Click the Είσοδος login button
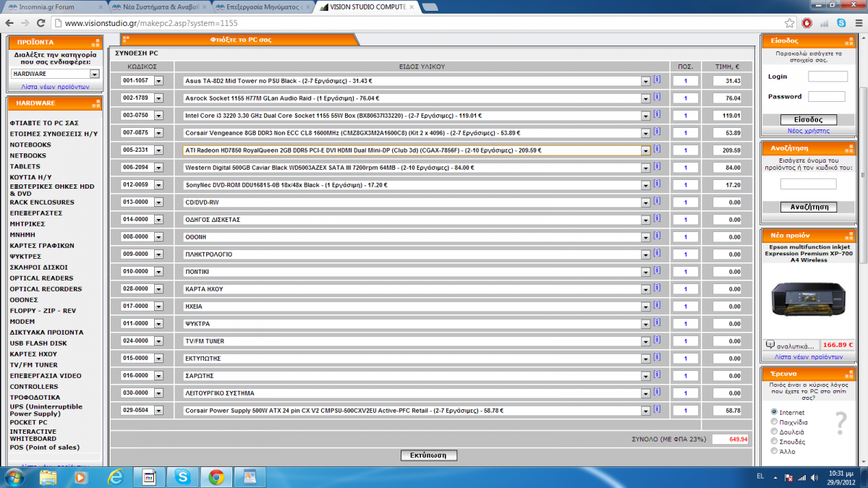The image size is (868, 488). [x=809, y=120]
